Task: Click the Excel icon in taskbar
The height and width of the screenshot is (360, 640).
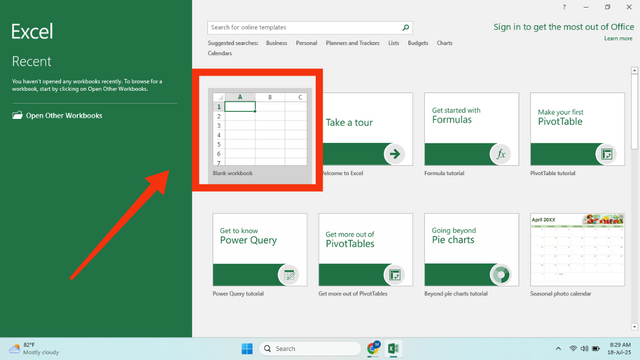Action: click(393, 349)
